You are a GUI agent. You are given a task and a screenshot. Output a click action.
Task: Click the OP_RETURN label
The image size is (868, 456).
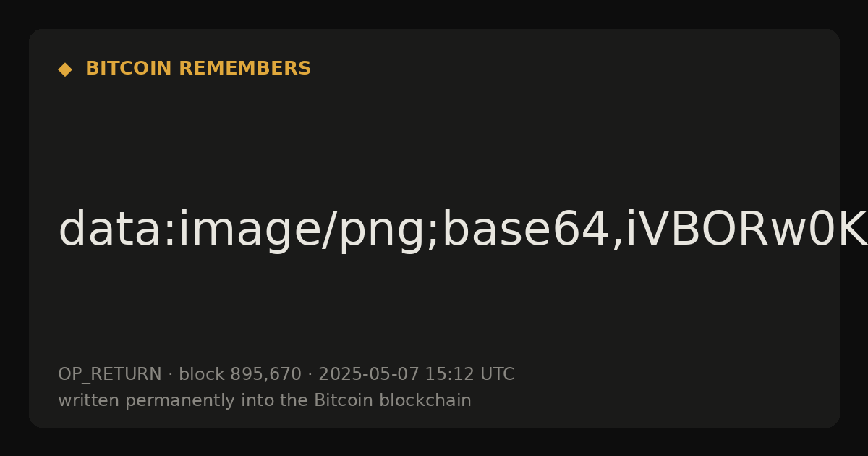(109, 375)
